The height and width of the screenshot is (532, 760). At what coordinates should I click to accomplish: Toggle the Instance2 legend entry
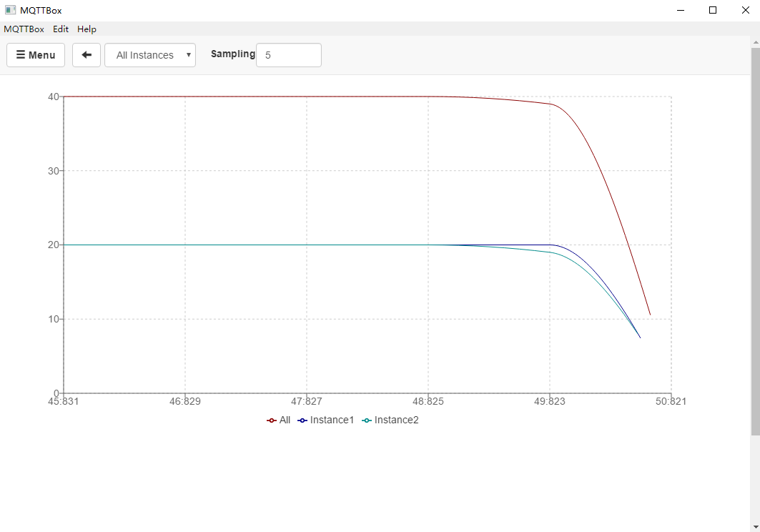click(390, 420)
